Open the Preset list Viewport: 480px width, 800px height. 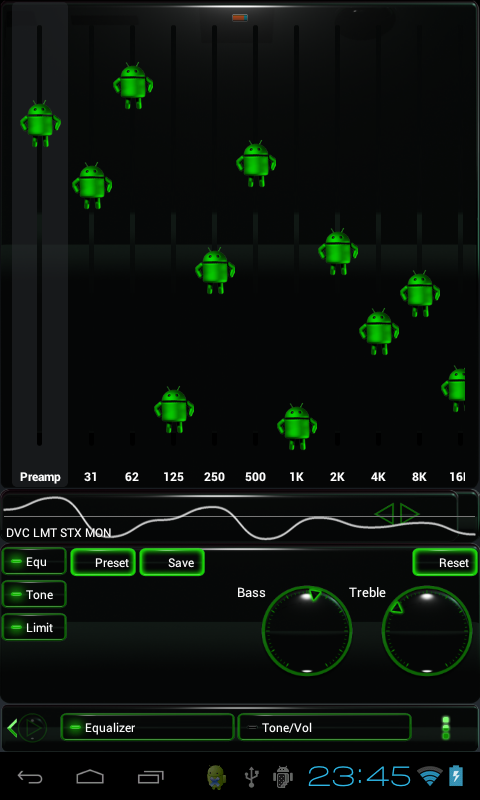tap(103, 562)
